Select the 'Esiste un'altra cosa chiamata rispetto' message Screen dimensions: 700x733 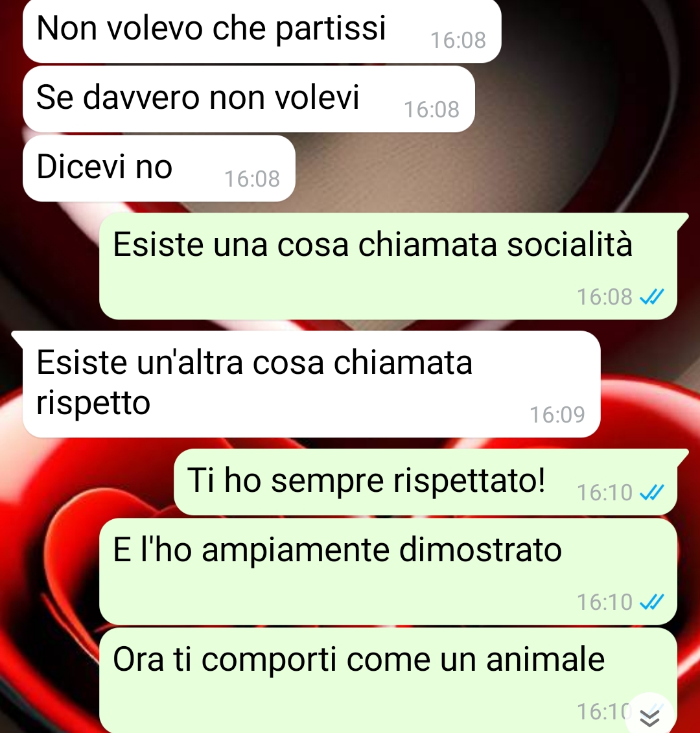click(311, 384)
